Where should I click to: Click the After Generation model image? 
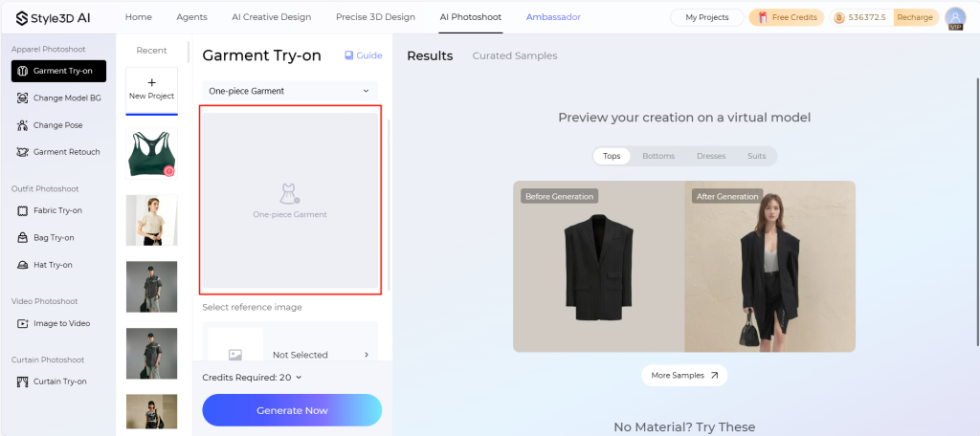(770, 267)
